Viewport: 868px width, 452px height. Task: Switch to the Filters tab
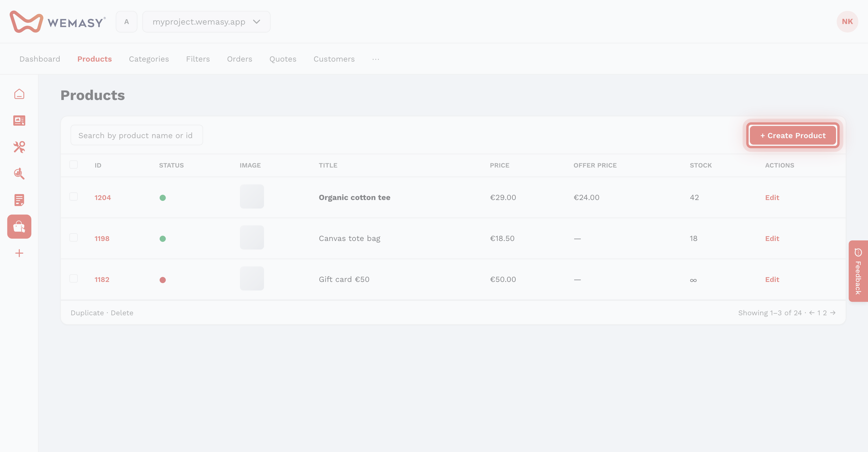pos(198,59)
